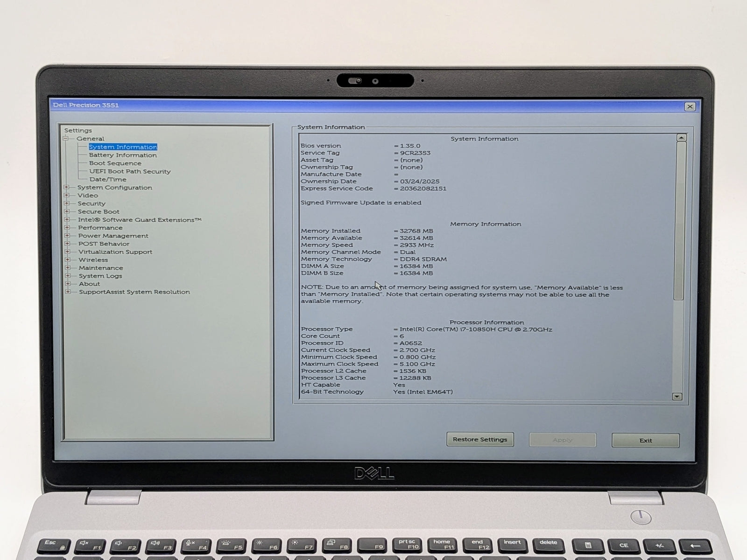747x560 pixels.
Task: Select the System Configuration label
Action: click(x=115, y=188)
